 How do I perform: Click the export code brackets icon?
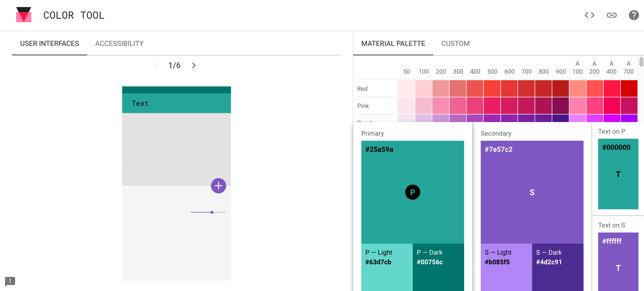pos(589,15)
